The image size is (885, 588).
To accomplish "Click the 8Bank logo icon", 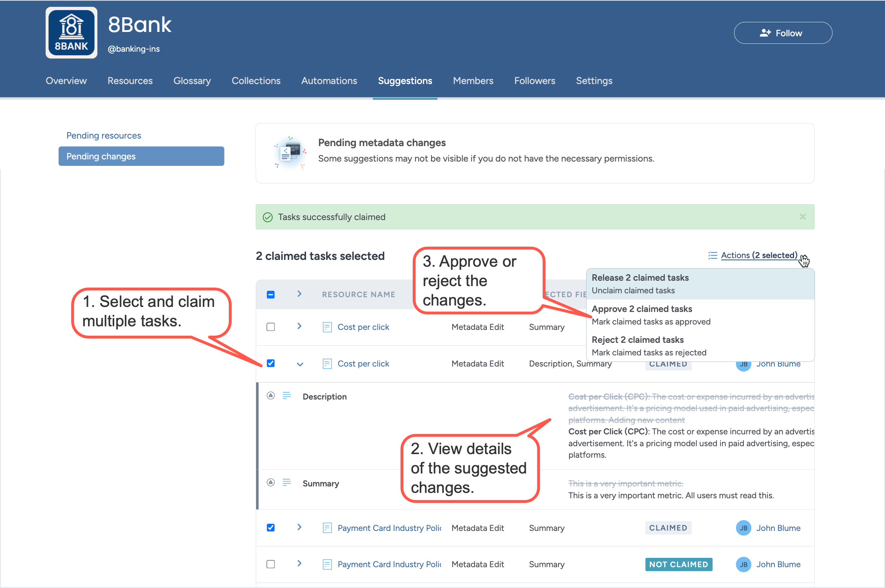I will (71, 33).
